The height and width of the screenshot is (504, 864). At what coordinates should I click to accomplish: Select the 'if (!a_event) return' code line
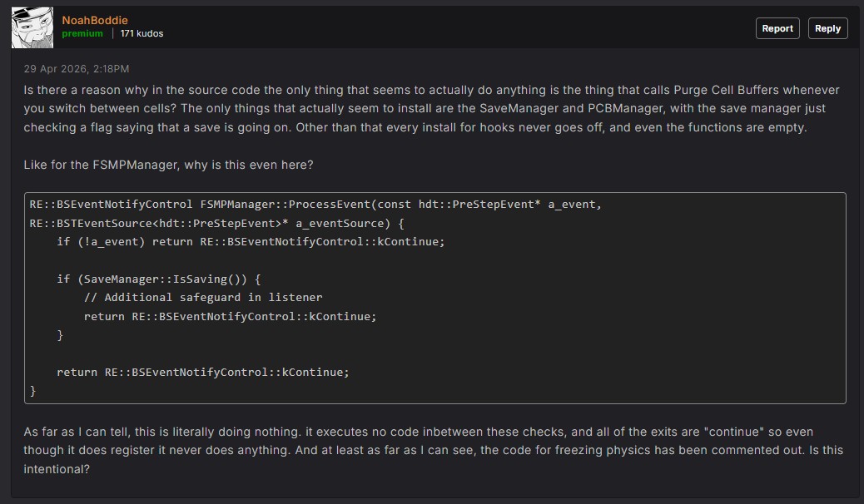click(x=251, y=242)
